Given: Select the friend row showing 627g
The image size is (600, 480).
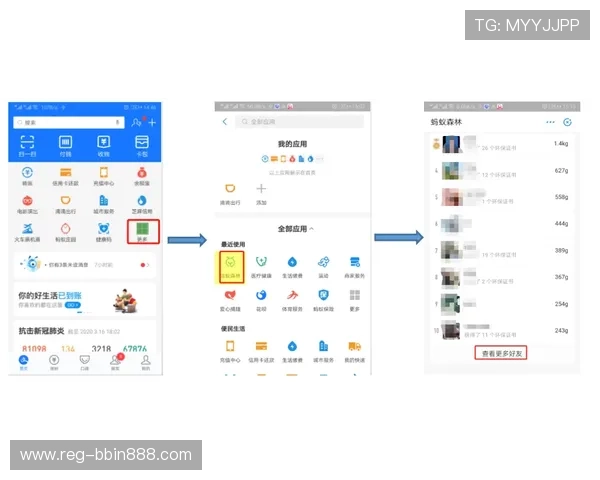Looking at the screenshot, I should (x=502, y=171).
